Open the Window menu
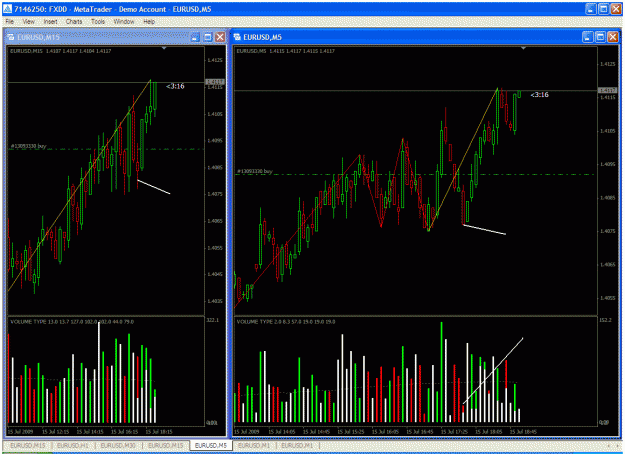The image size is (625, 454). 124,22
